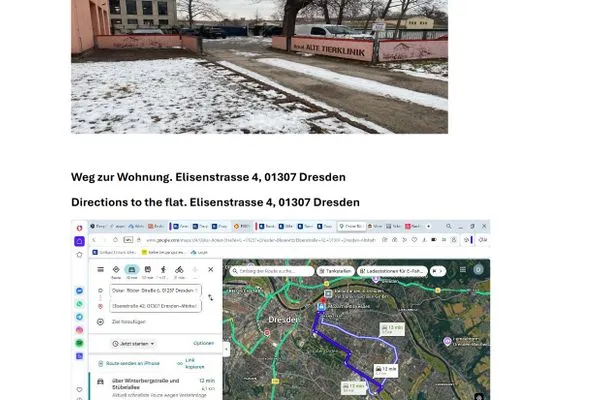The image size is (600, 400).
Task: Open the green Spotify sidebar icon
Action: coord(79,343)
